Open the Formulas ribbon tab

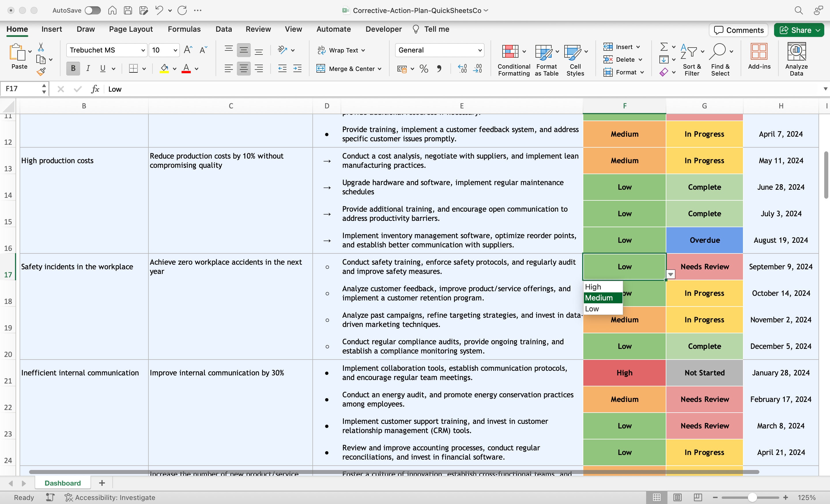(x=184, y=29)
